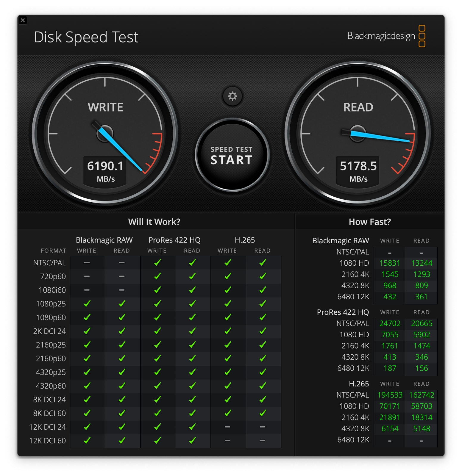Click the ProRes 422 HQ read checkmark for 4320p60
The image size is (462, 476).
click(x=192, y=386)
